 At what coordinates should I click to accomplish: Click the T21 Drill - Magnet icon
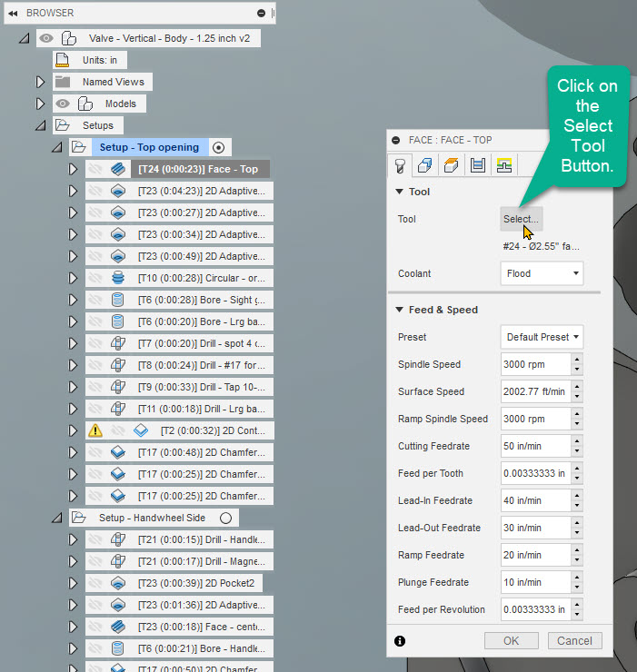point(118,561)
